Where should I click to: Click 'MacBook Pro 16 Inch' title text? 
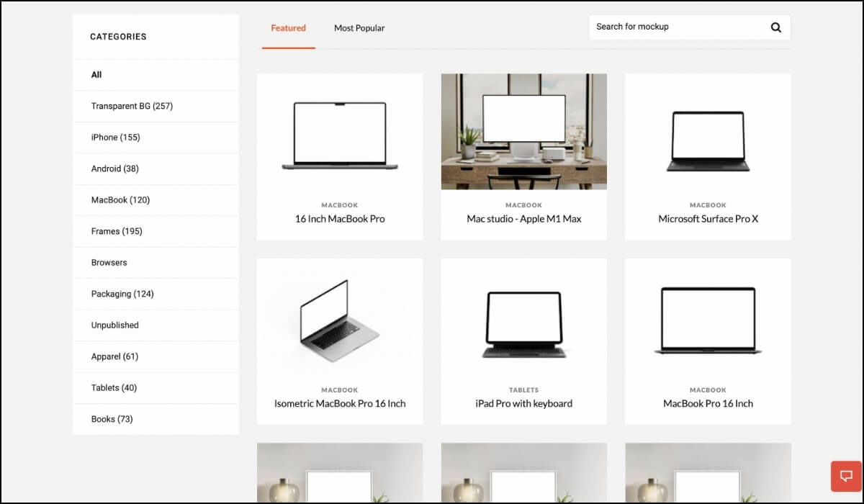708,404
